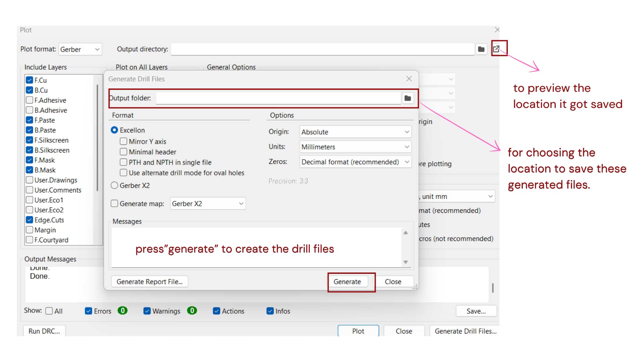Open the Plot format Gerber dropdown
Image resolution: width=644 pixels, height=362 pixels.
(x=80, y=49)
